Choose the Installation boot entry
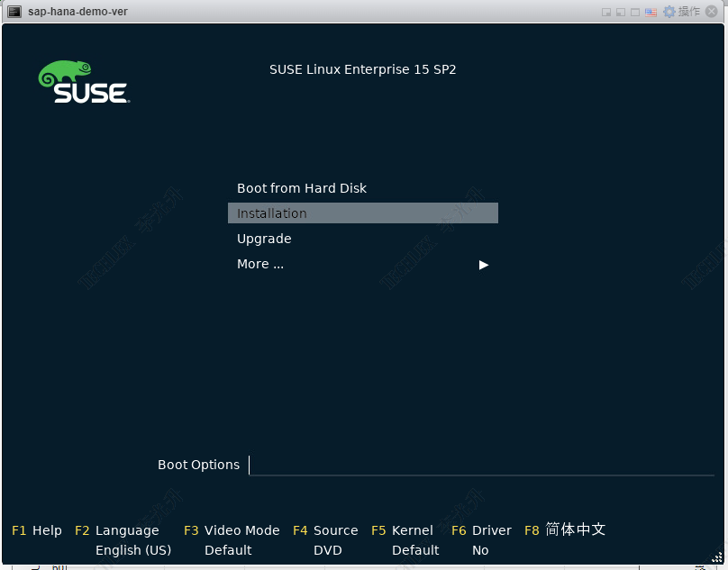 pyautogui.click(x=362, y=213)
